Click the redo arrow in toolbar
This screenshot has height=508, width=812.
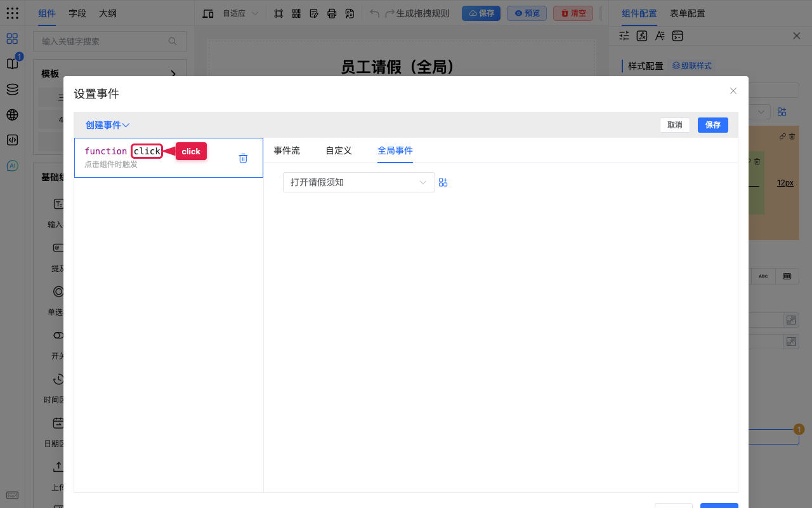390,13
